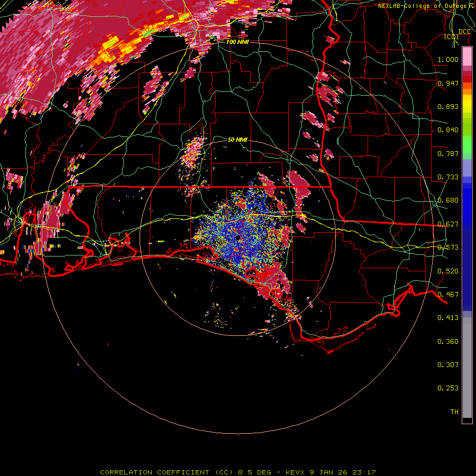Pick the light pink swatch atop the color bar
The height and width of the screenshot is (476, 476).
point(467,57)
